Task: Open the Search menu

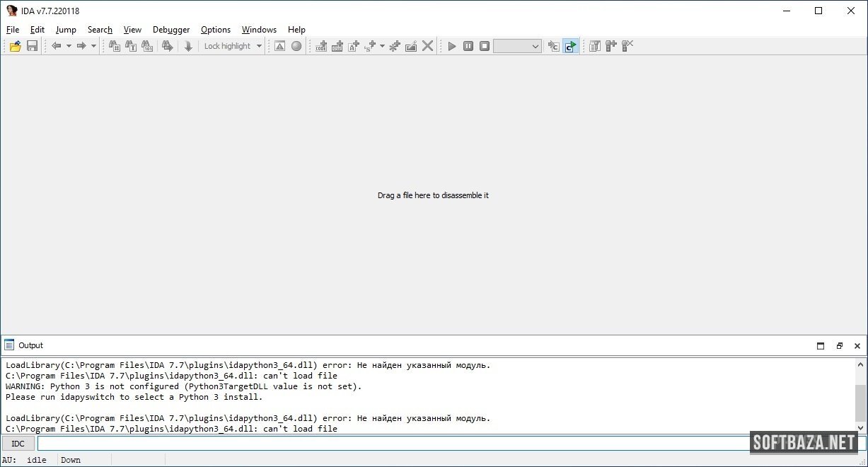Action: pyautogui.click(x=100, y=30)
